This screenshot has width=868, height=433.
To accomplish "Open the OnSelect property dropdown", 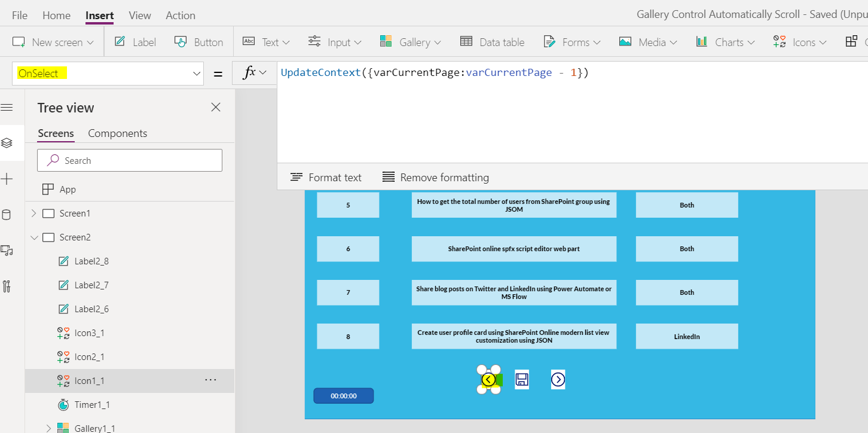I will click(x=196, y=72).
